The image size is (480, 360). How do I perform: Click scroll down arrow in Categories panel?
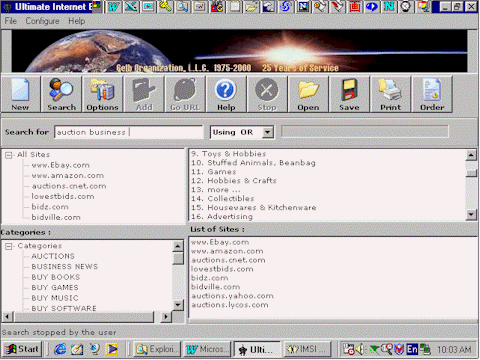point(178,304)
